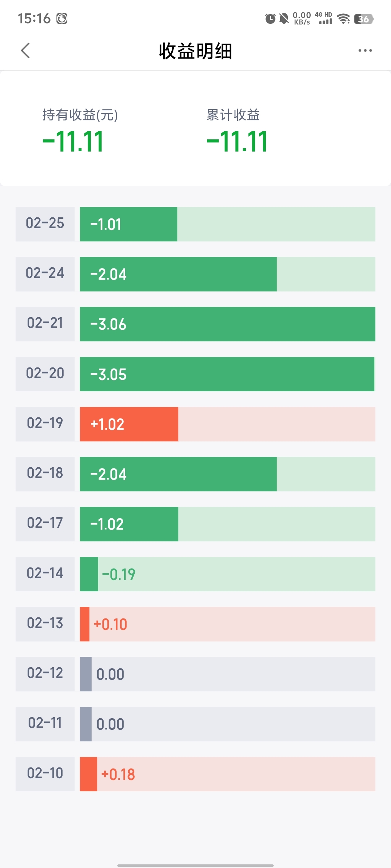The image size is (391, 868).
Task: Tap the red +1.02 bar
Action: 129,424
